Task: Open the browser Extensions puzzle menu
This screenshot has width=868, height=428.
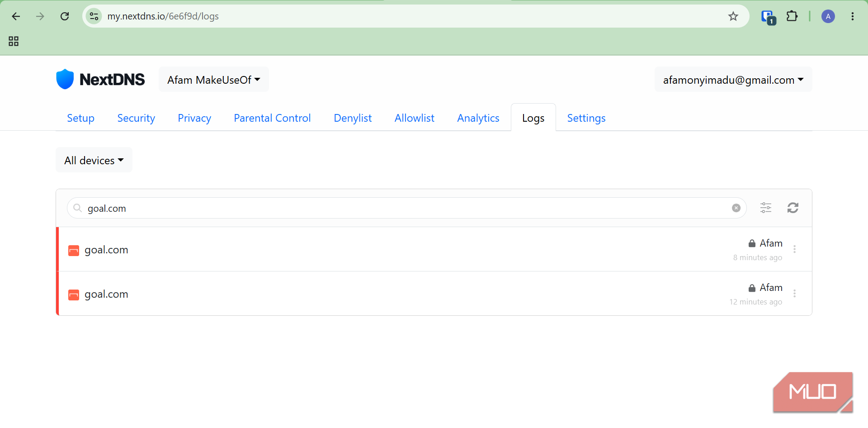Action: (x=792, y=16)
